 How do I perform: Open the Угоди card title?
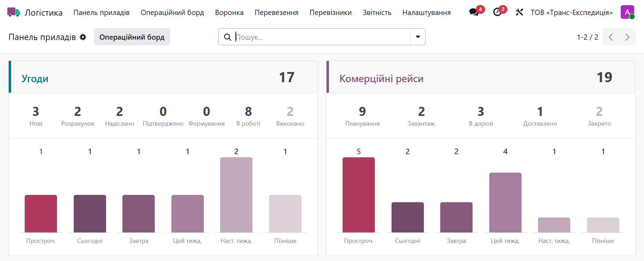click(35, 79)
